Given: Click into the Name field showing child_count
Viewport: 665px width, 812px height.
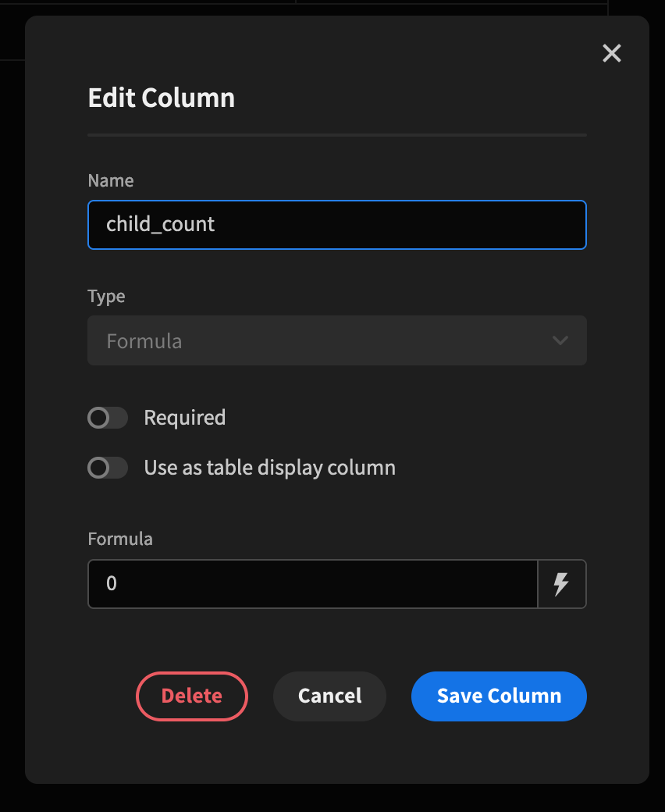Looking at the screenshot, I should coord(337,224).
